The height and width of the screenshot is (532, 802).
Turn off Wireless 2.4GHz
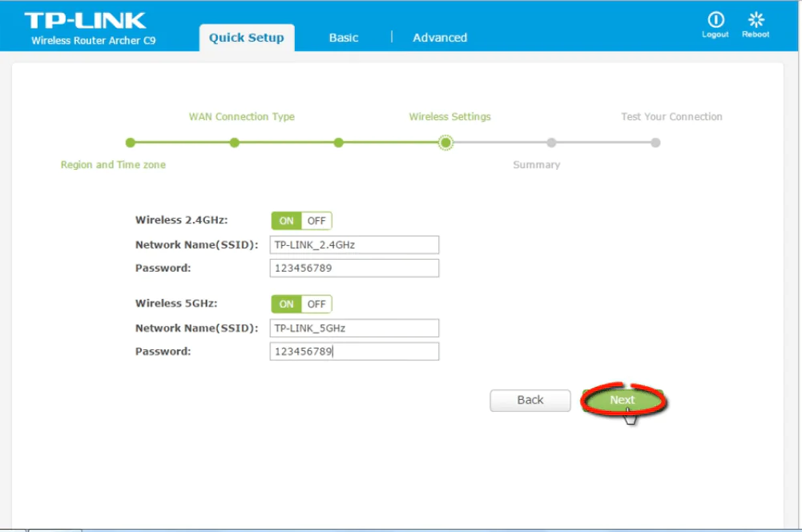316,220
